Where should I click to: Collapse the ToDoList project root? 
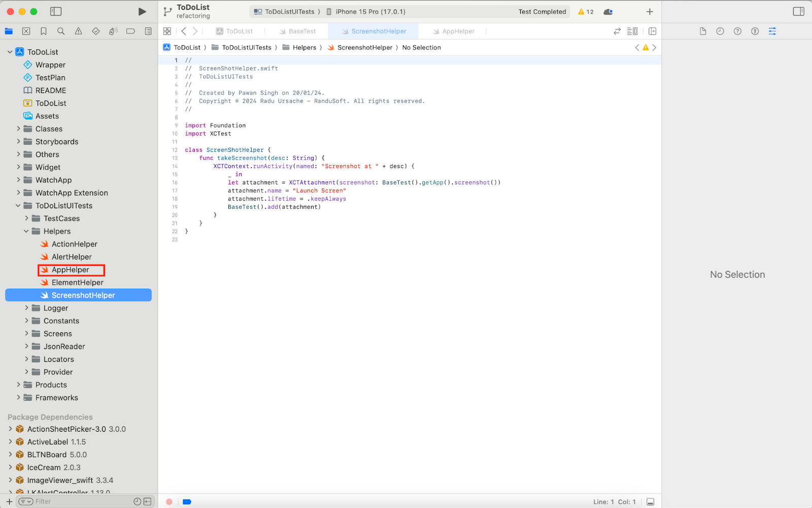10,52
